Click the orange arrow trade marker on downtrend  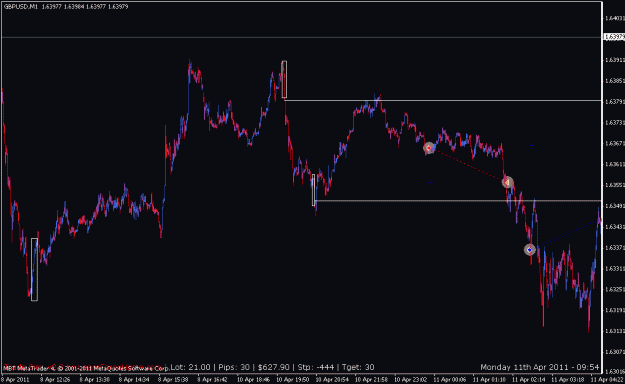coord(507,182)
